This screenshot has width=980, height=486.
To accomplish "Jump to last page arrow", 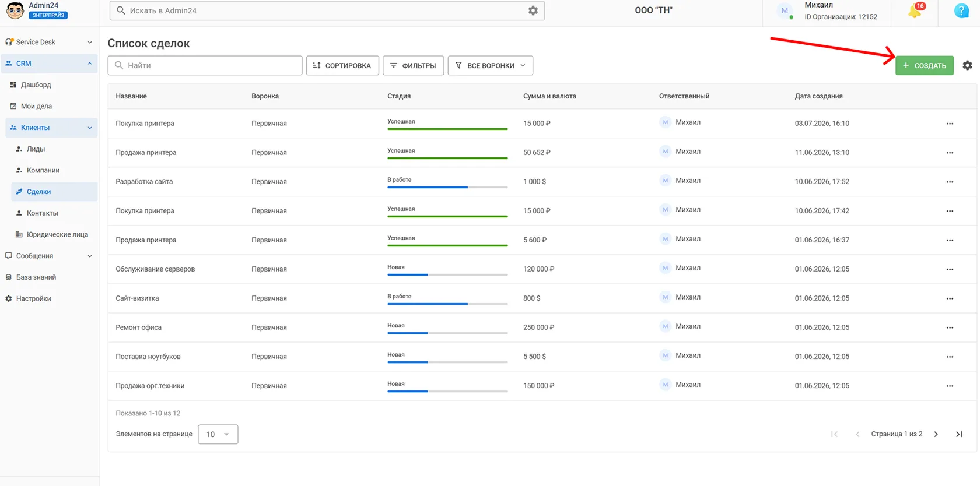I will [959, 434].
